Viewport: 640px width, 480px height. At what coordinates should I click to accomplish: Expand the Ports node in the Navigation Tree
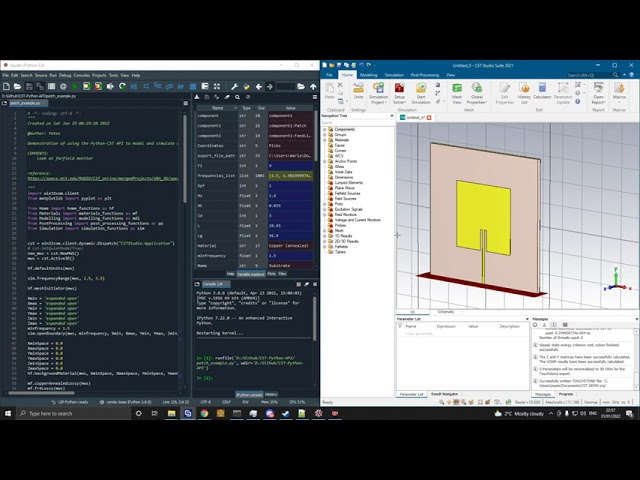325,204
